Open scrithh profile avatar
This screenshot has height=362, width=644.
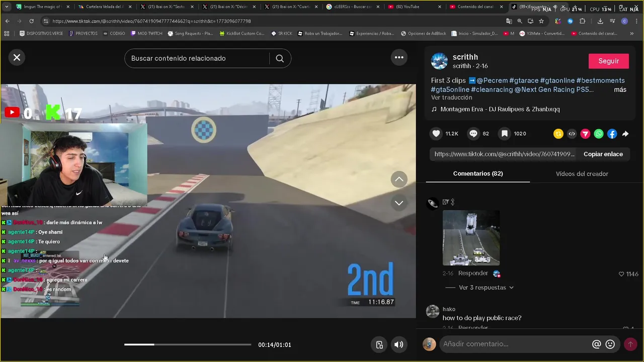coord(439,61)
